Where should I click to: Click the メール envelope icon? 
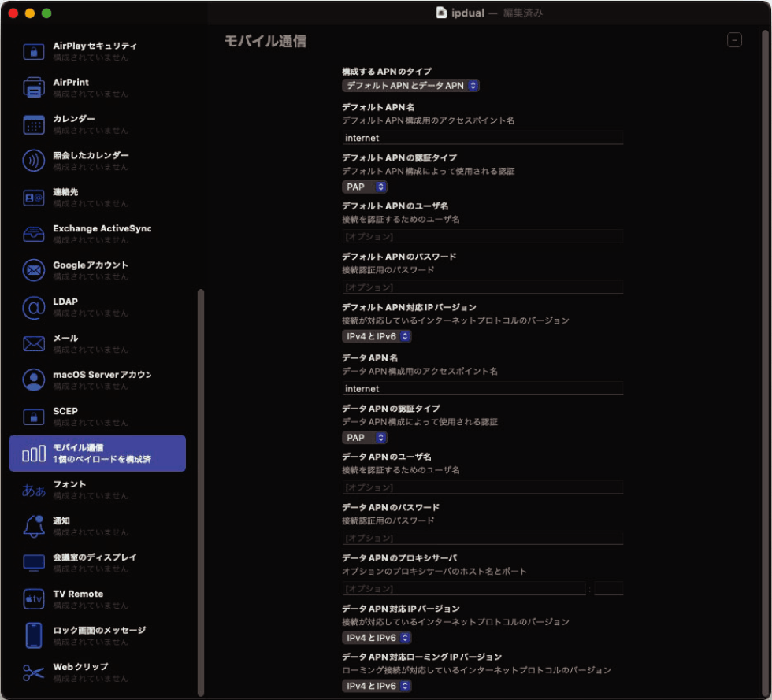click(33, 343)
